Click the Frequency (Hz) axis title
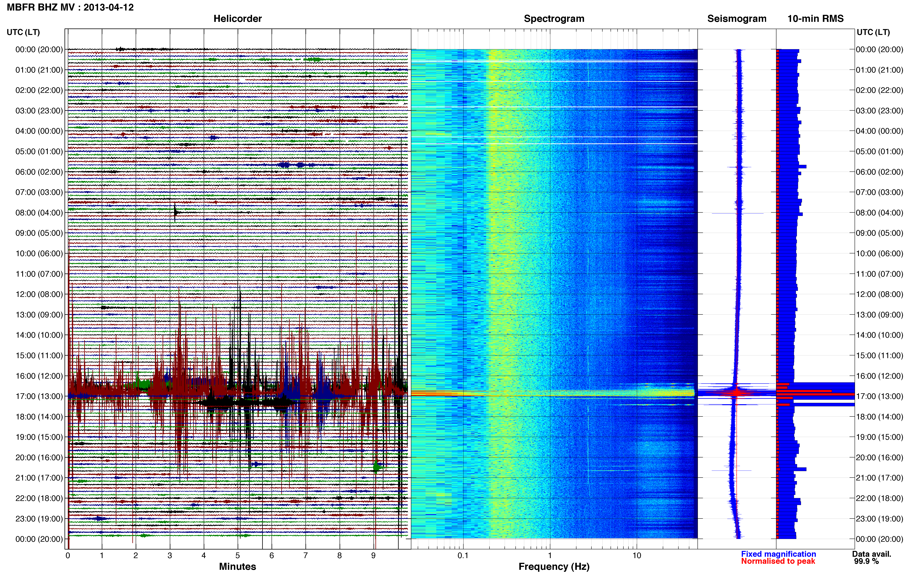The width and height of the screenshot is (924, 578). (x=554, y=566)
